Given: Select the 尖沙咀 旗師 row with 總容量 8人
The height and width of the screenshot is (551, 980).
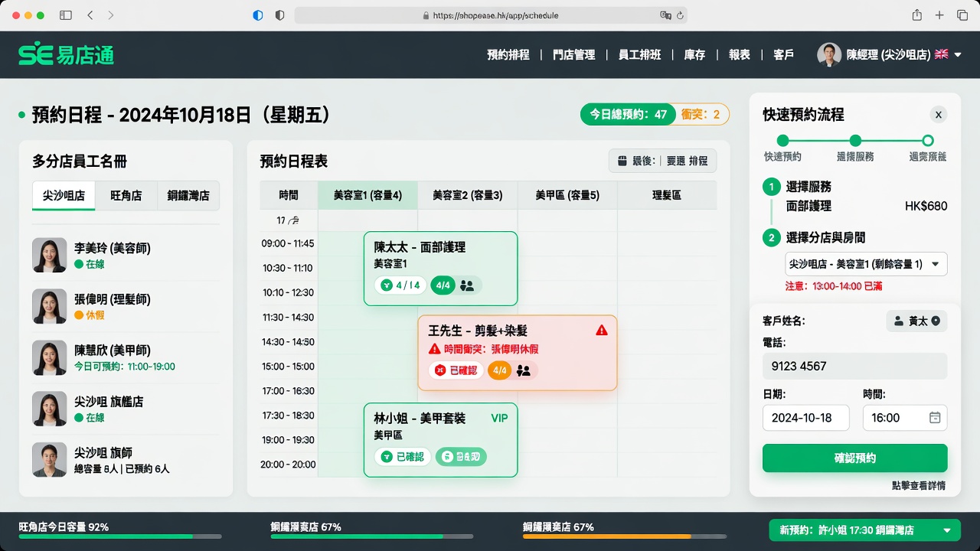Looking at the screenshot, I should (126, 460).
